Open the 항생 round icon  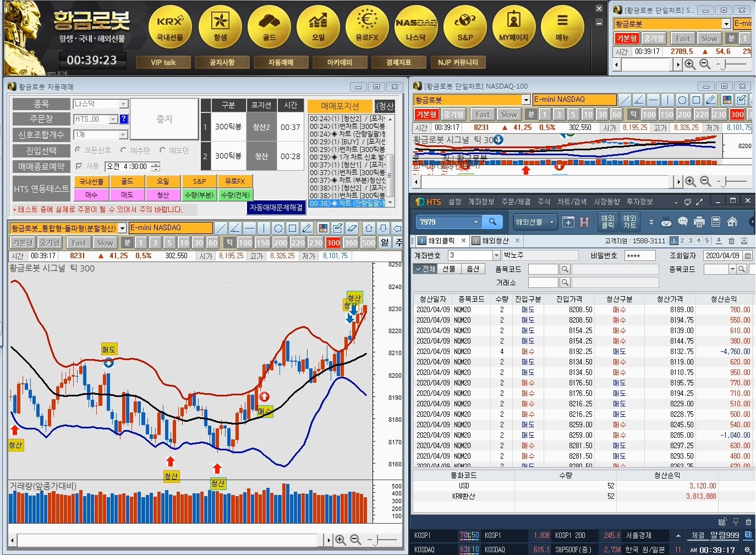(x=220, y=26)
